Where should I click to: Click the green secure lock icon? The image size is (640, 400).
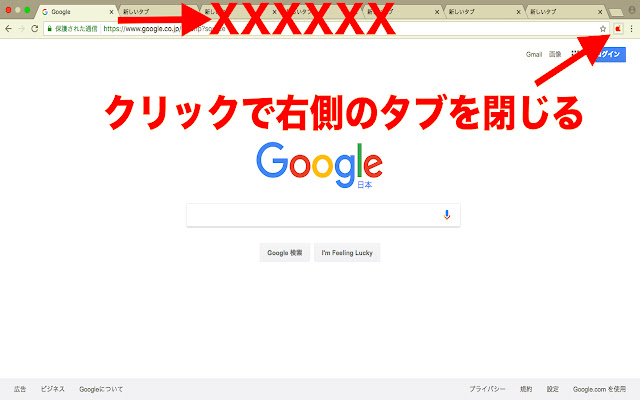(x=49, y=29)
